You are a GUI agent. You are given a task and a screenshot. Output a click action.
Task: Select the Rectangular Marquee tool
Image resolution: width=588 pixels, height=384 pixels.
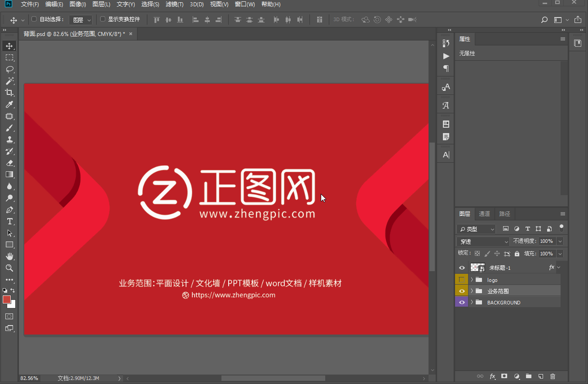[x=9, y=58]
